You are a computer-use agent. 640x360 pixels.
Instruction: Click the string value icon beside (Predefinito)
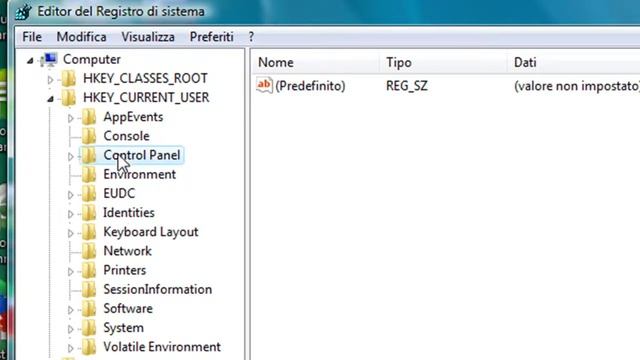point(264,85)
